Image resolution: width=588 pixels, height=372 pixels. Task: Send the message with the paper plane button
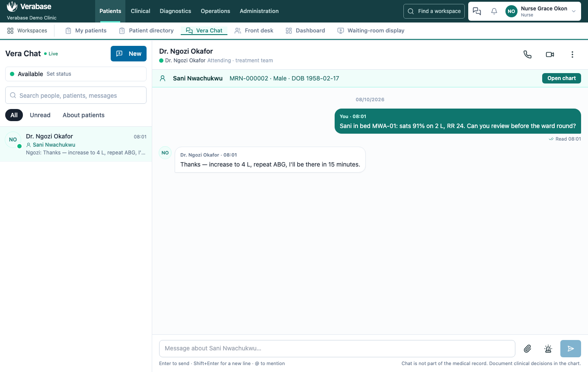571,349
